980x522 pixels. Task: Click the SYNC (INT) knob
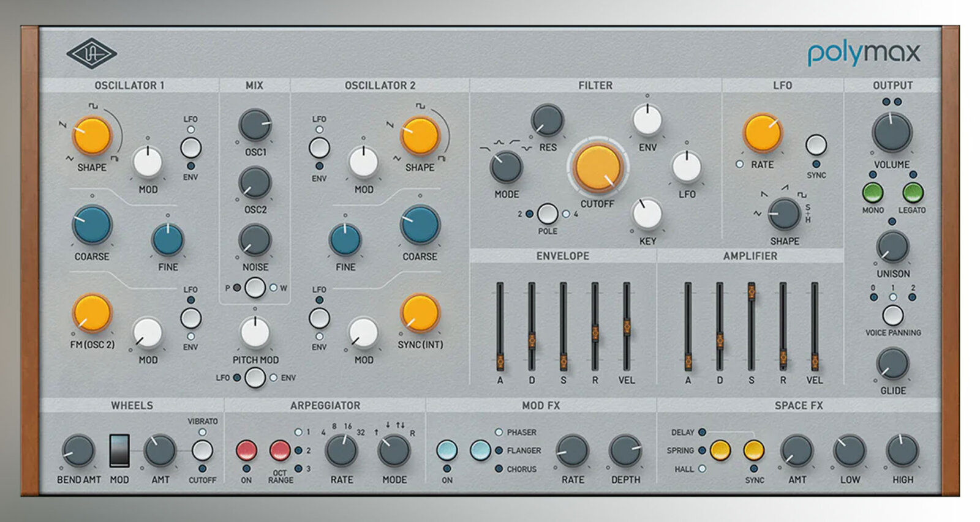coord(420,313)
